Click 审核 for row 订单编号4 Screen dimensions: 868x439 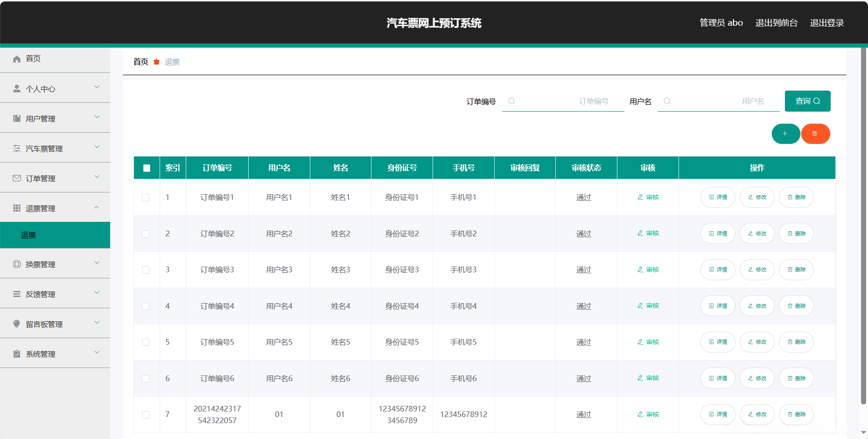tap(648, 305)
